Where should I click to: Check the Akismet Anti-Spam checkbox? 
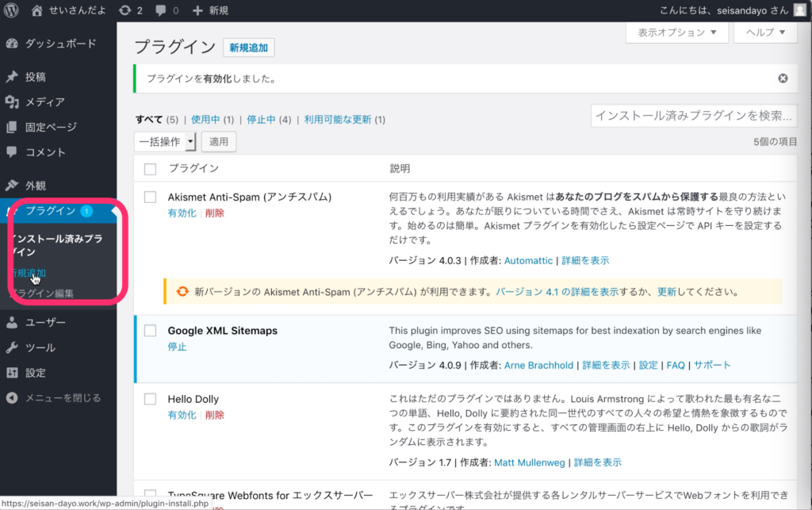pos(151,197)
